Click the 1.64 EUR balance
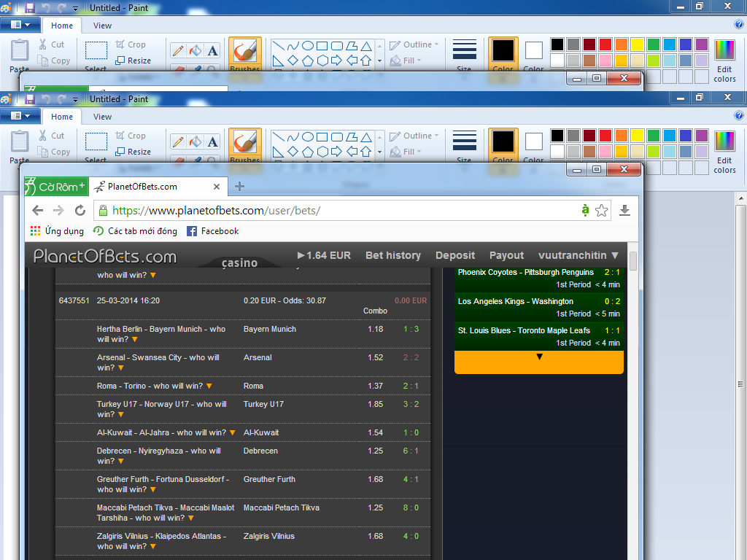This screenshot has height=560, width=747. [324, 256]
